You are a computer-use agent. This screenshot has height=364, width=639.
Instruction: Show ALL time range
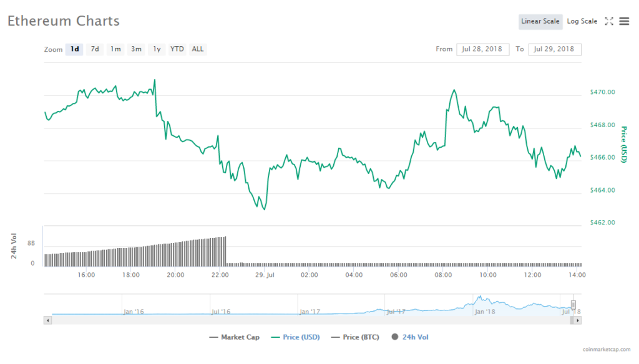point(197,49)
